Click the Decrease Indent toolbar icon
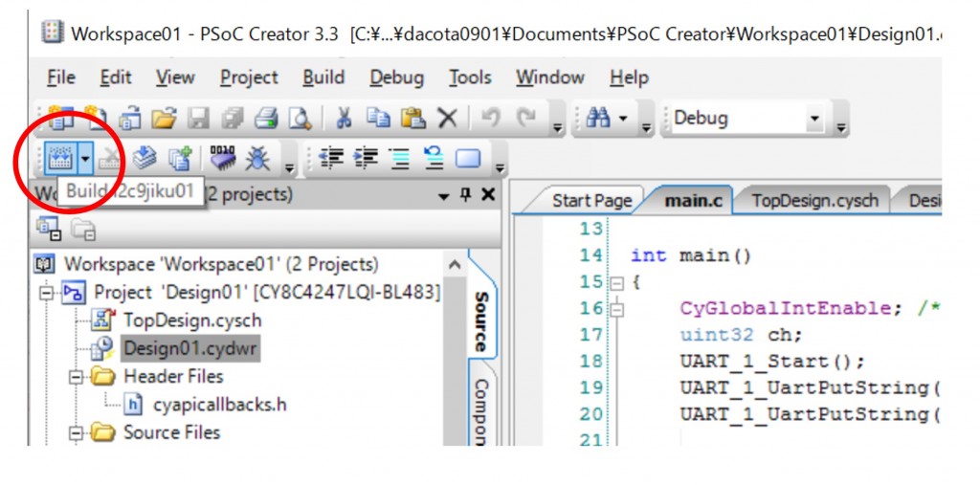980x485 pixels. (330, 160)
